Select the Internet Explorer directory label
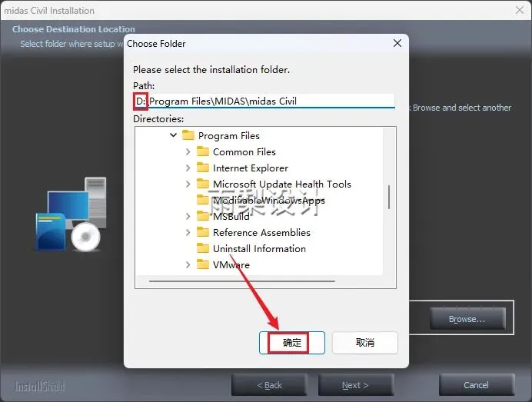The image size is (532, 402). pos(251,168)
